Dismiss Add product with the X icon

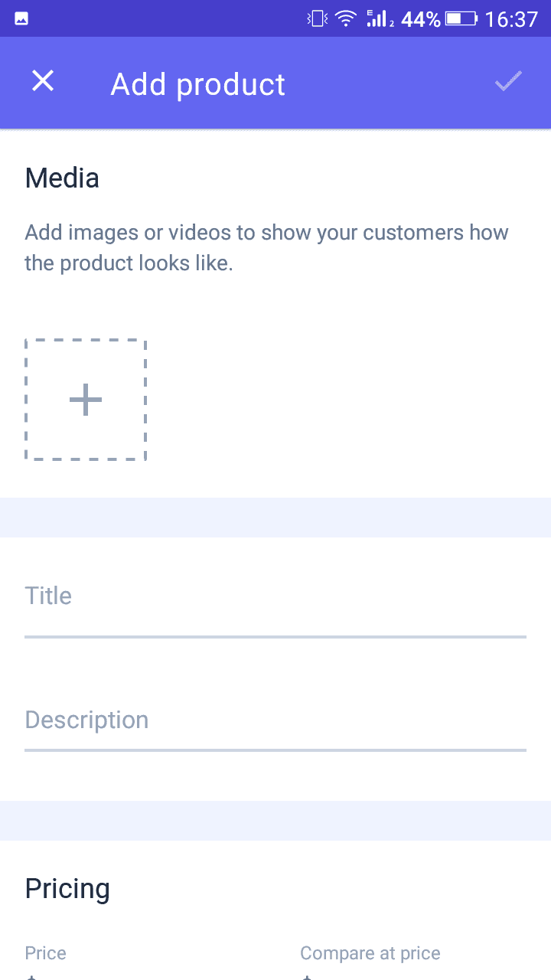tap(42, 80)
